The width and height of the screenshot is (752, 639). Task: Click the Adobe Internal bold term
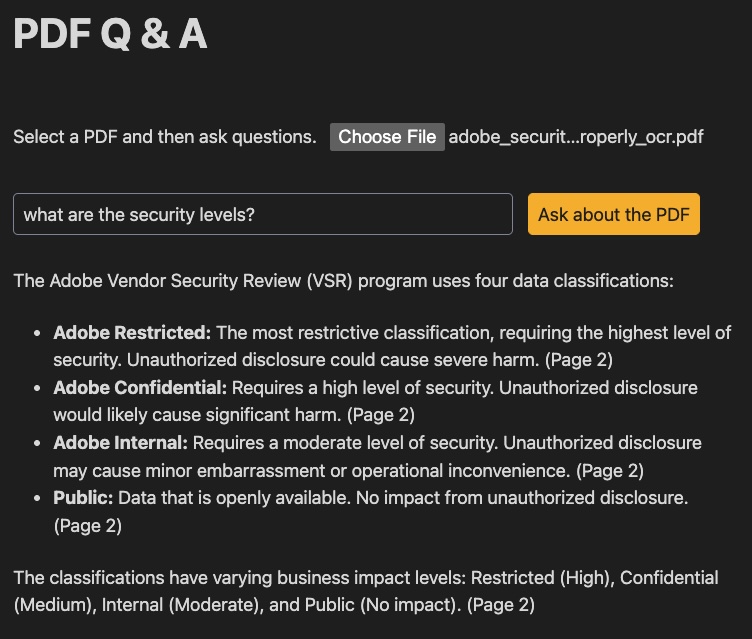[120, 442]
